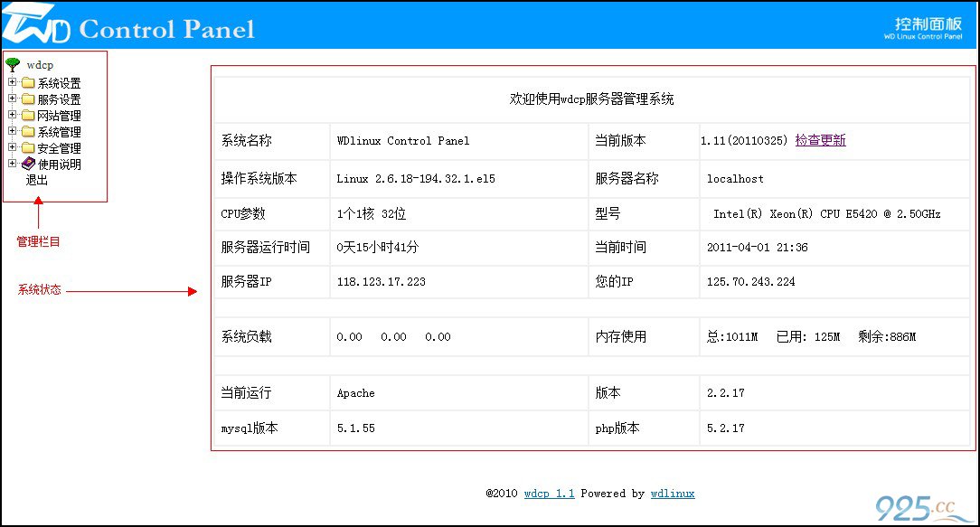The width and height of the screenshot is (980, 527).
Task: Expand the 安全管理 tree node
Action: (12, 147)
